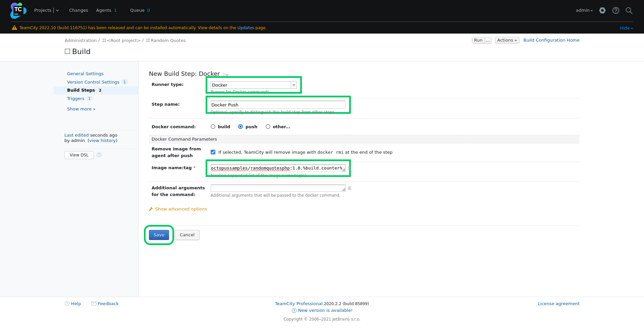
Task: Switch to Build Steps section
Action: coord(81,90)
